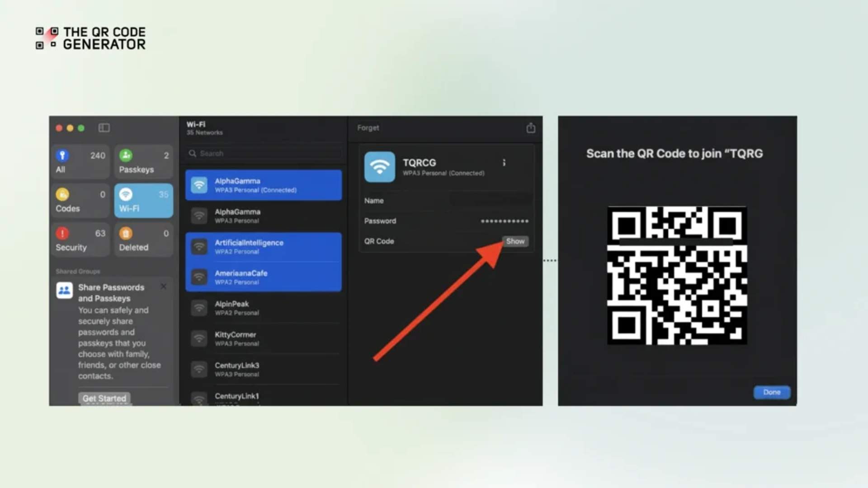
Task: Click the Forget button
Action: pyautogui.click(x=368, y=128)
